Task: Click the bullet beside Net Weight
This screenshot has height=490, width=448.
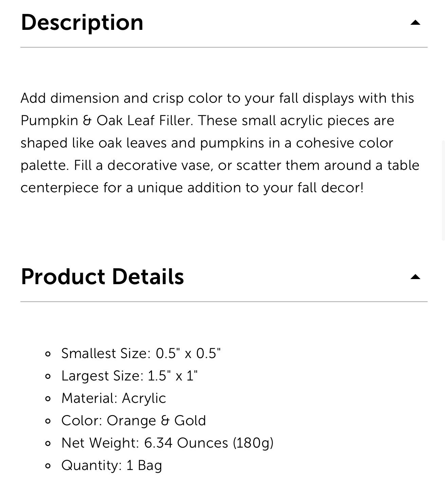Action: pos(48,444)
